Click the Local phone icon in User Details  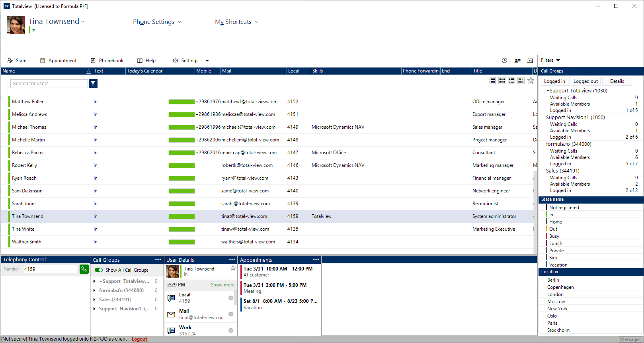(171, 298)
